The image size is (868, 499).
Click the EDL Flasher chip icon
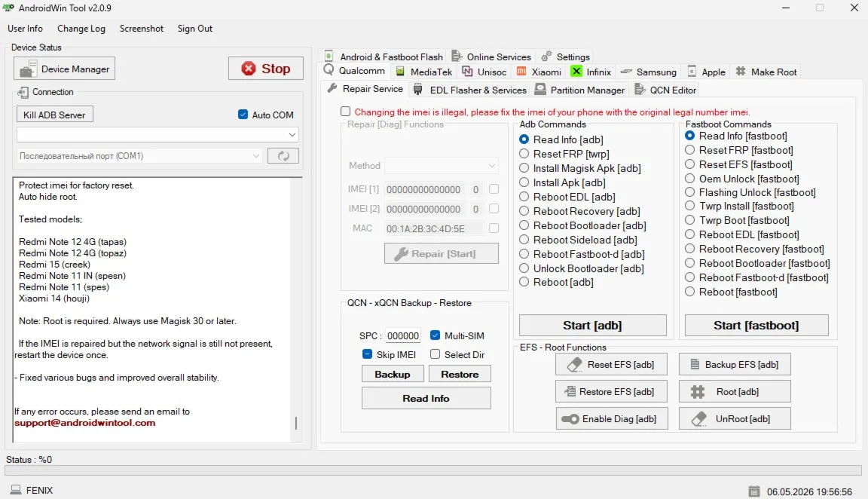click(x=418, y=89)
